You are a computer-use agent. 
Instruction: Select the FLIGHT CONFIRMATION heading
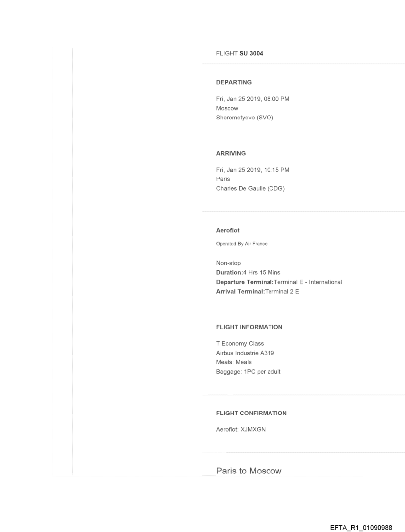pyautogui.click(x=251, y=413)
